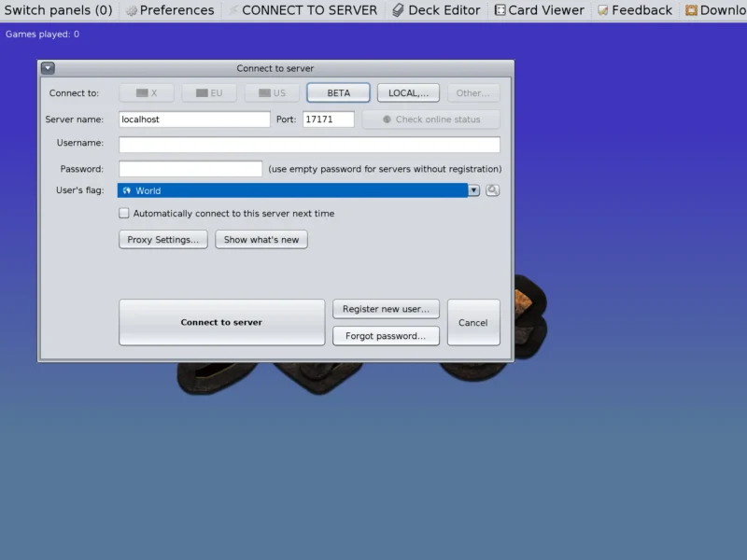This screenshot has width=747, height=560.
Task: Click CONNECT TO SERVER in the toolbar
Action: pyautogui.click(x=303, y=10)
